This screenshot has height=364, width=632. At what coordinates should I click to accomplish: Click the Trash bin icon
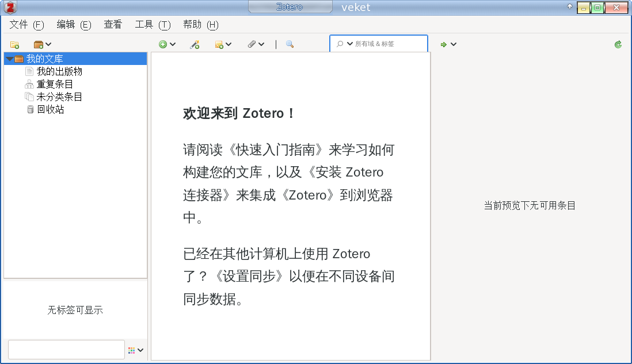31,109
